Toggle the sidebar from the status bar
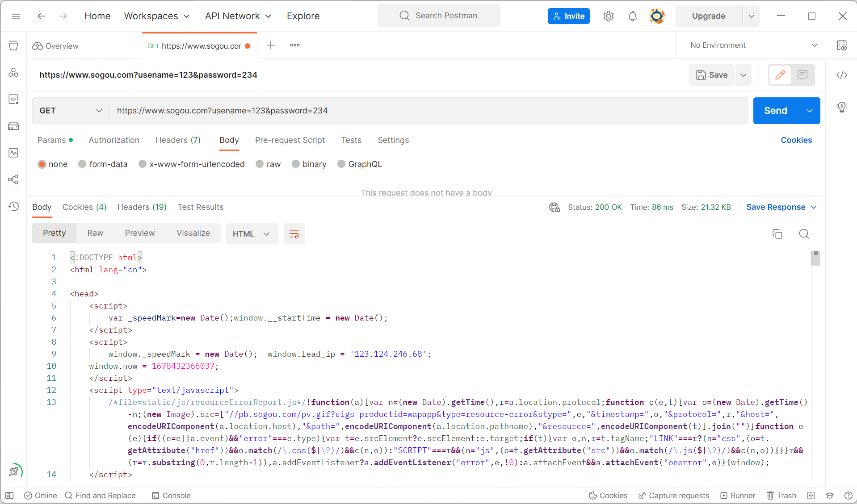 (9, 496)
